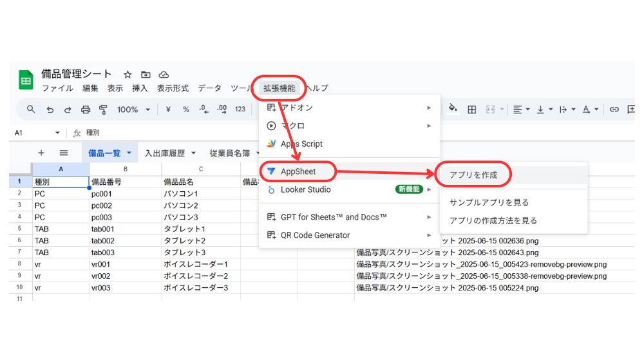This screenshot has height=362, width=644.
Task: Select GPT for Sheets and Docs entry
Action: (350, 217)
